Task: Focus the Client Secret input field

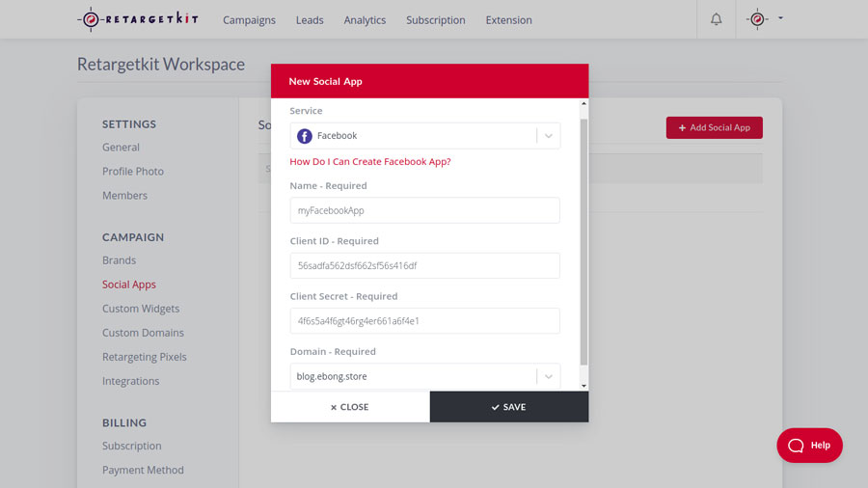Action: pos(424,321)
